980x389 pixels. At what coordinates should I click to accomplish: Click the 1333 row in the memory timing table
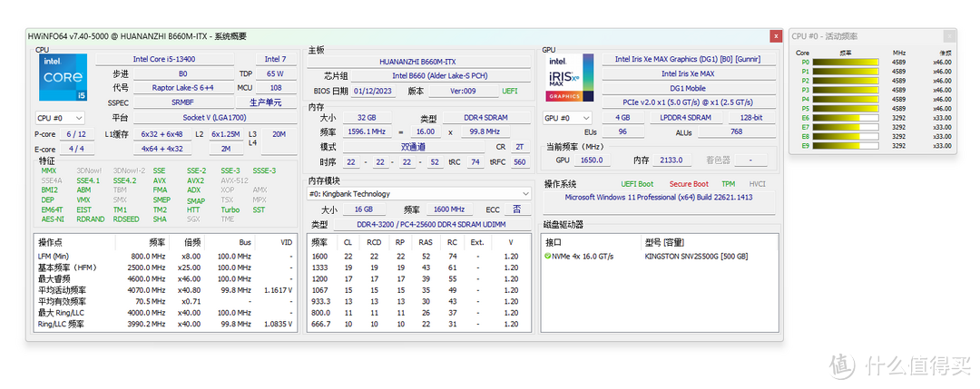pos(416,267)
